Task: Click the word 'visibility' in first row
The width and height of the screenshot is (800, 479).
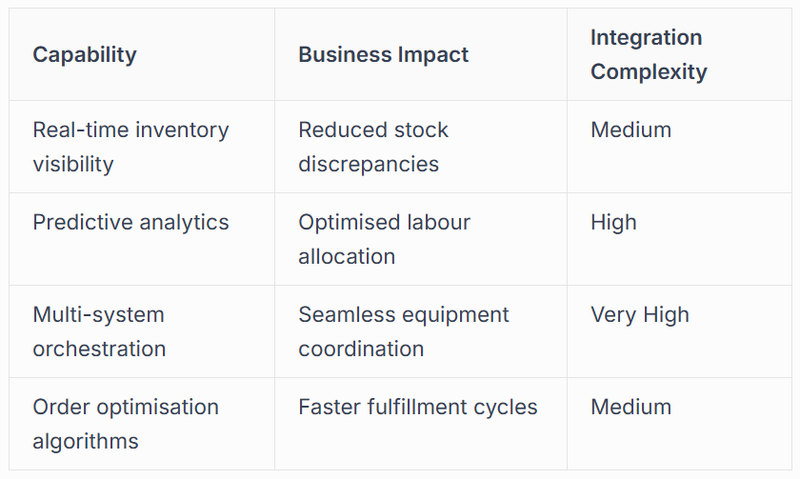Action: coord(73,164)
